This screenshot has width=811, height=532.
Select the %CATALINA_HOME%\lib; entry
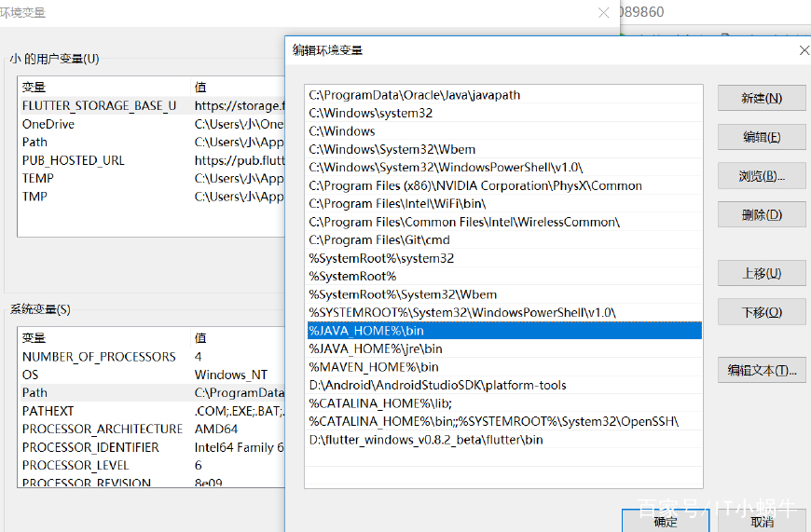pyautogui.click(x=504, y=403)
